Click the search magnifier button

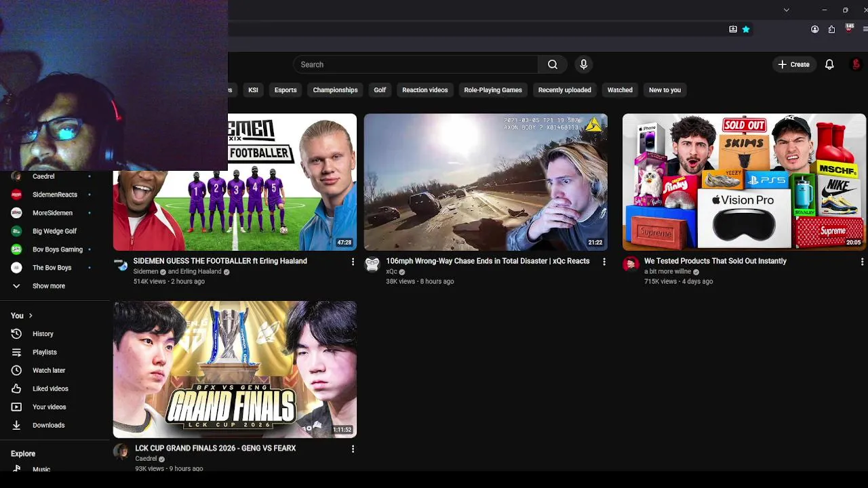[553, 64]
